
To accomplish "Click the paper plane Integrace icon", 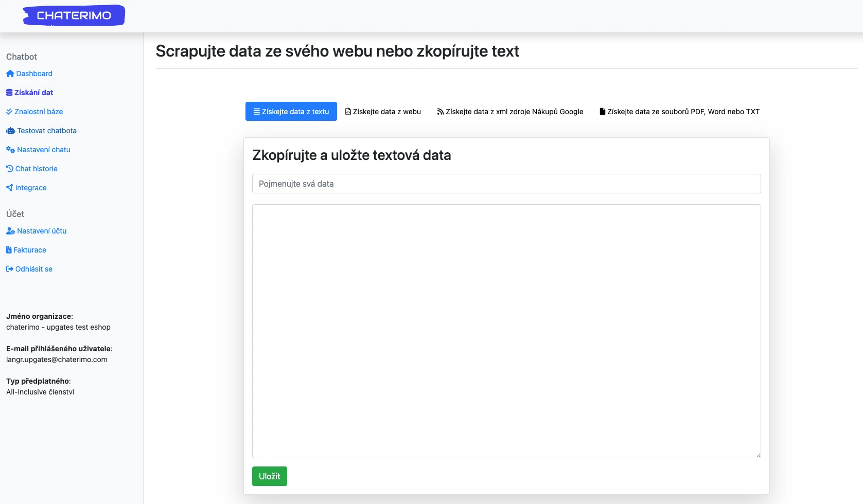I will point(9,188).
